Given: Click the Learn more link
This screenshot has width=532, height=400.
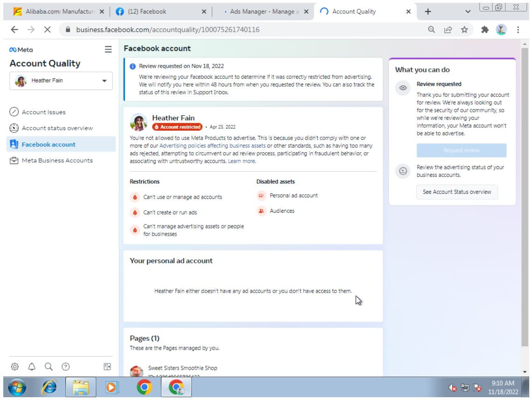Looking at the screenshot, I should tap(241, 161).
